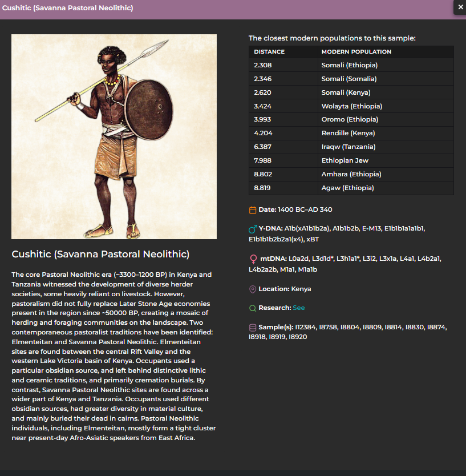The width and height of the screenshot is (466, 476).
Task: Click the DISTANCE column header
Action: (x=283, y=52)
